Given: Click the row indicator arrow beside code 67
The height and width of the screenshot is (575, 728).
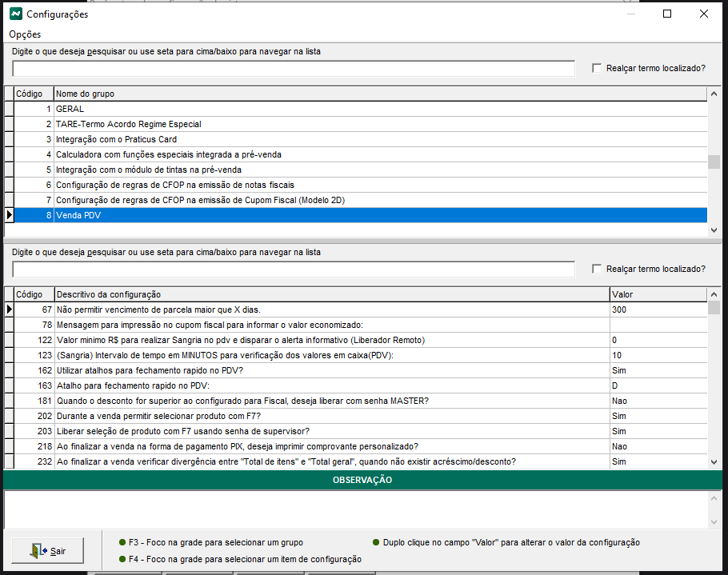Looking at the screenshot, I should coord(9,309).
